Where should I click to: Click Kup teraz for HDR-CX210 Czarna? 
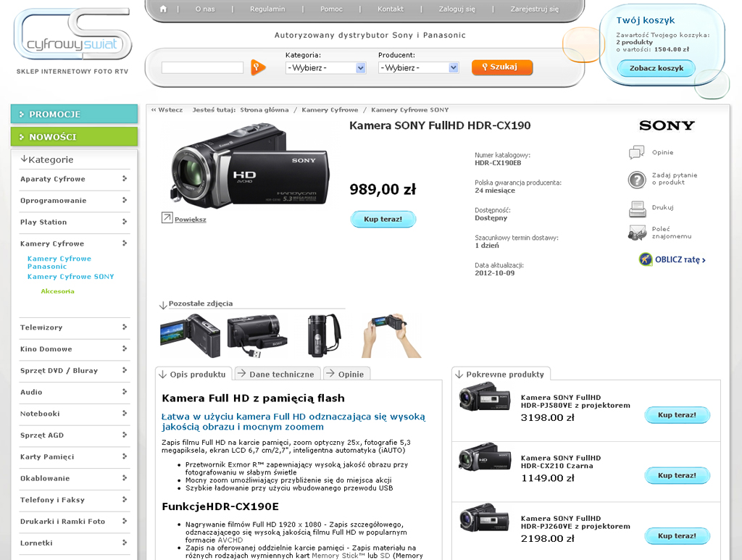tap(677, 475)
